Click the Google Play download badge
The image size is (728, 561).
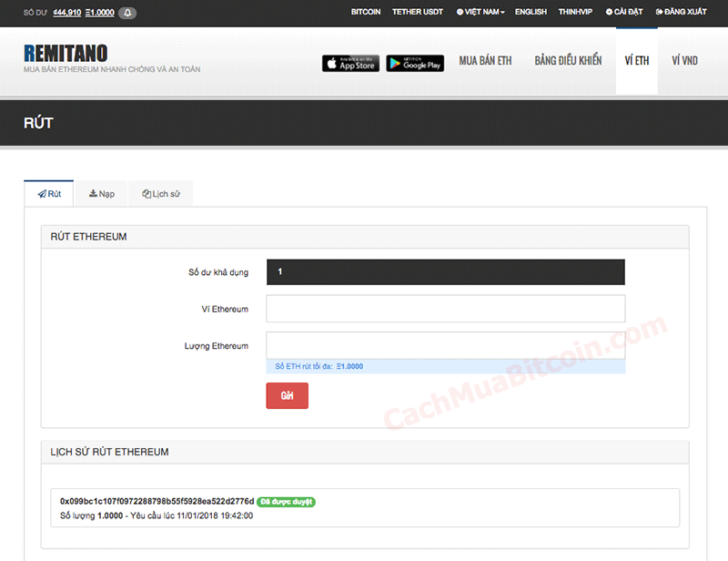pos(415,63)
